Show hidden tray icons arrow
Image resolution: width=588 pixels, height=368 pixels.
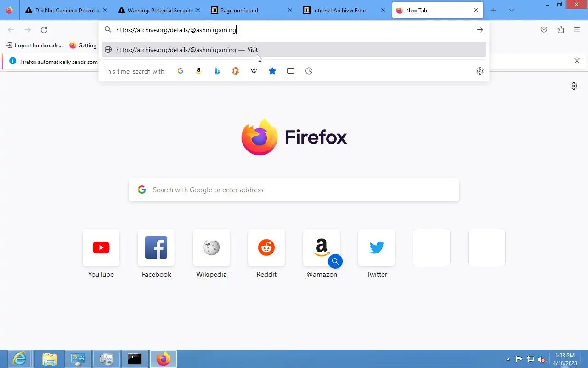(x=508, y=359)
